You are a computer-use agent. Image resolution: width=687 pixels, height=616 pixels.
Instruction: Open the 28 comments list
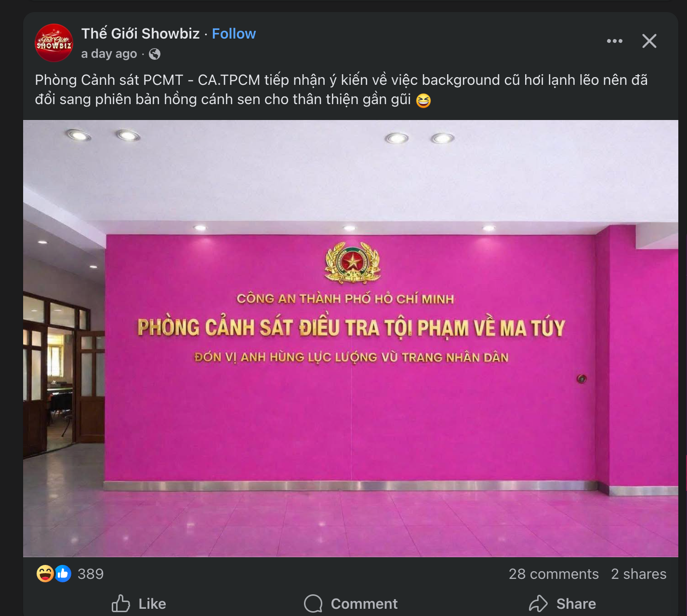554,574
